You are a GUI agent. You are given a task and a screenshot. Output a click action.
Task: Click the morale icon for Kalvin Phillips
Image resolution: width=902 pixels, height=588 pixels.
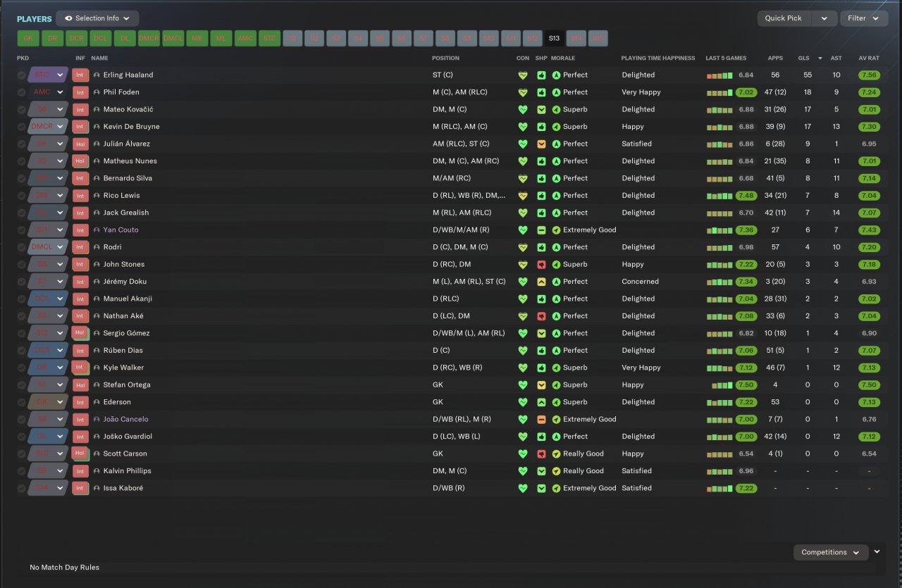(556, 471)
